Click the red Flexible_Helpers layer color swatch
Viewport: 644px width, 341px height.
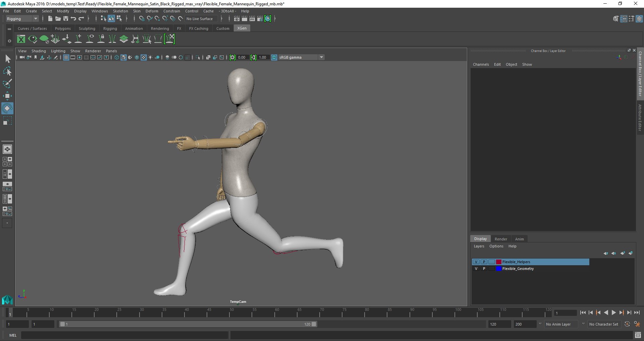499,262
